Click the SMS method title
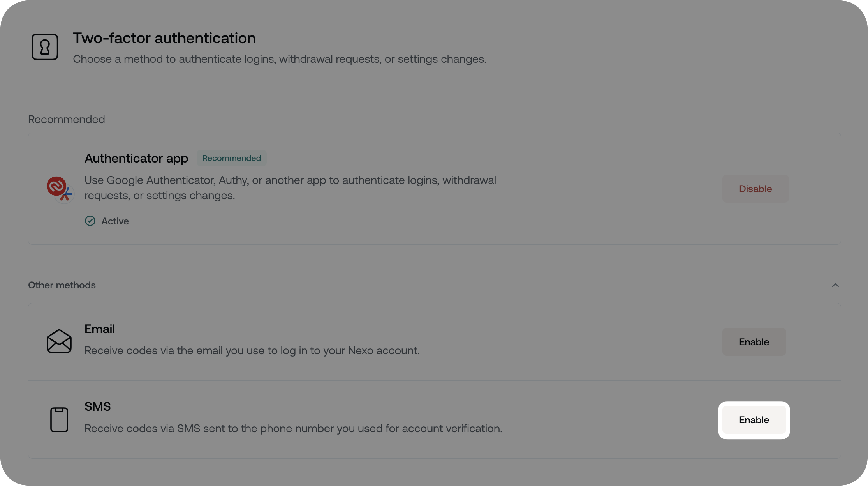 [97, 406]
